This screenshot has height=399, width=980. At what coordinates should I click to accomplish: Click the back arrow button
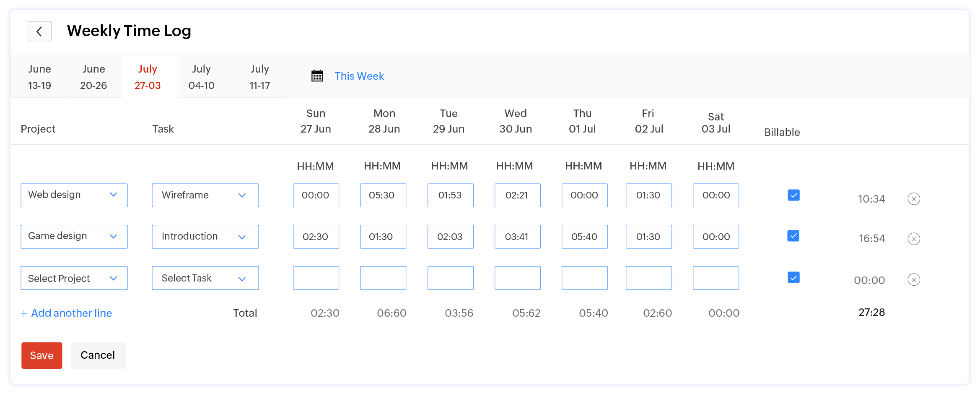pyautogui.click(x=39, y=31)
